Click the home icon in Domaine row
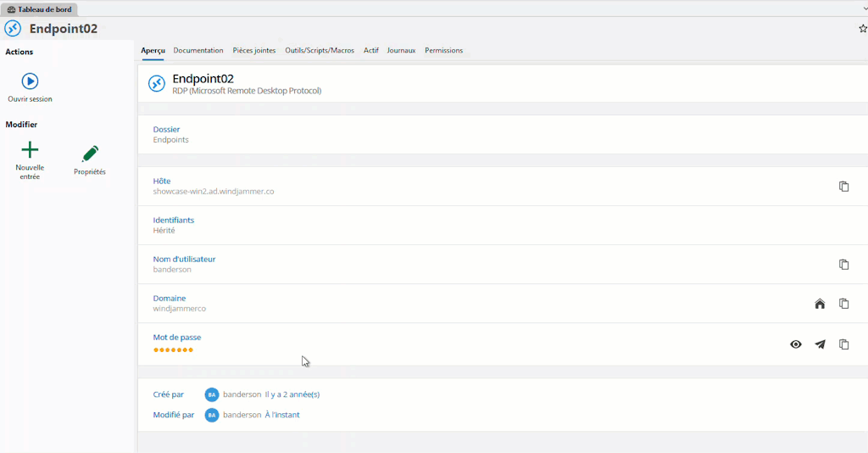 820,304
